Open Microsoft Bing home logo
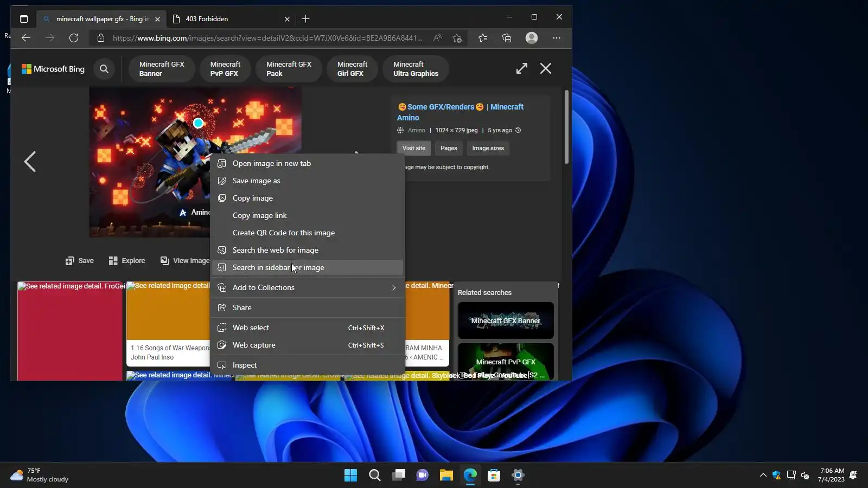Viewport: 868px width, 488px height. (53, 69)
